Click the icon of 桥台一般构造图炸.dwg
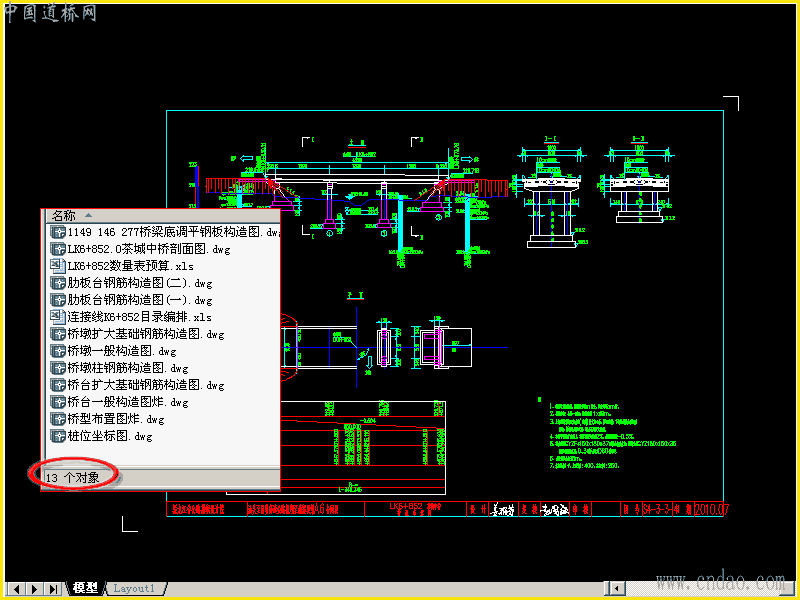Viewport: 800px width, 600px height. click(x=58, y=402)
